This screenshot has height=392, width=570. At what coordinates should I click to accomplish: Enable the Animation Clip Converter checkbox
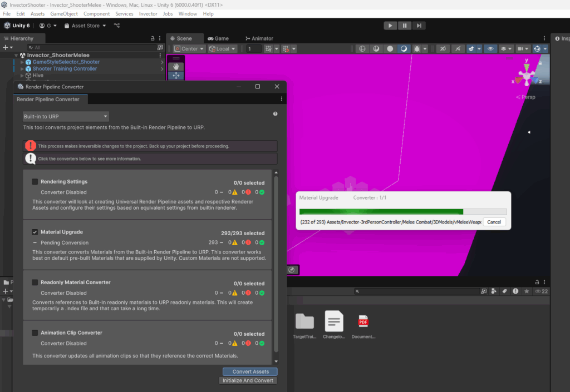coord(35,333)
